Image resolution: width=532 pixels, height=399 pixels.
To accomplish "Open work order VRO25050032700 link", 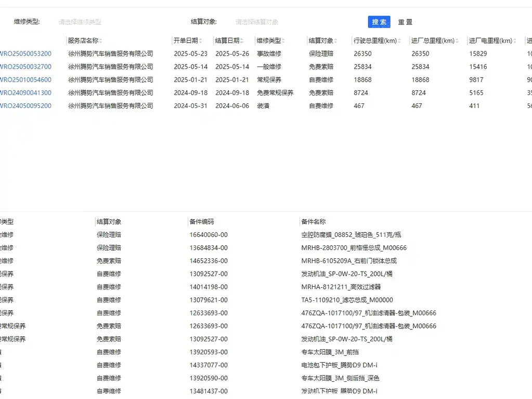I will pos(25,67).
